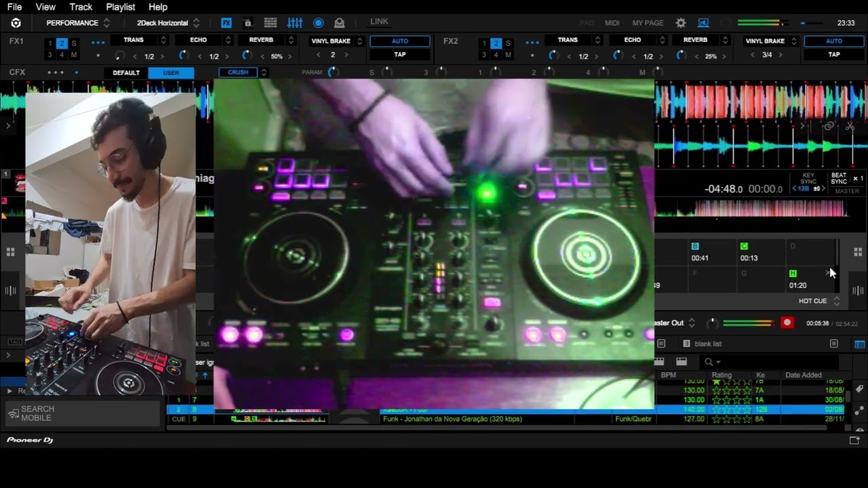Open the Playlist menu
868x488 pixels.
[x=121, y=7]
